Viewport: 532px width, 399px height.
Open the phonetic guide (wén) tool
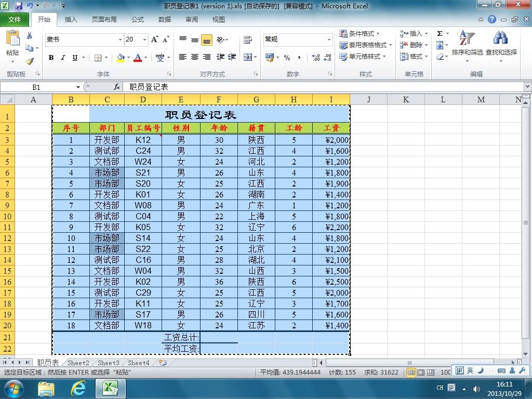[x=160, y=57]
